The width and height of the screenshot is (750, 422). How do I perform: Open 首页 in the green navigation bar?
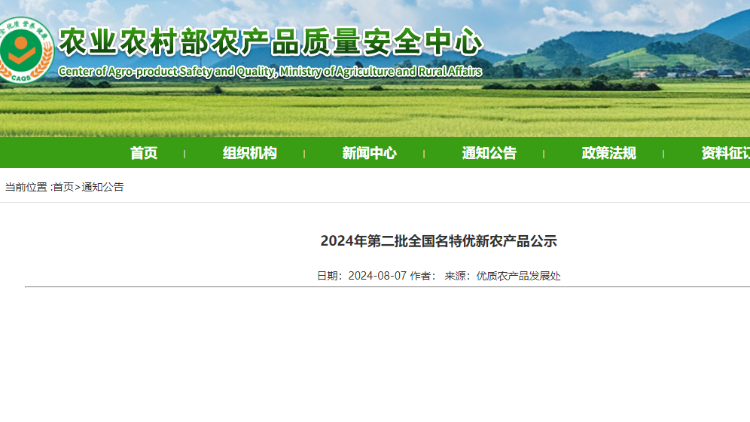click(143, 153)
